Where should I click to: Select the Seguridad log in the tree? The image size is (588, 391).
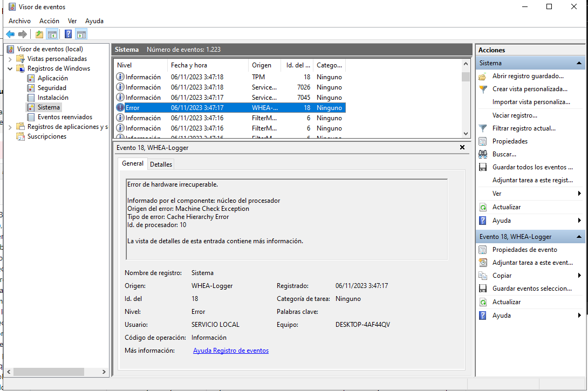click(x=52, y=88)
